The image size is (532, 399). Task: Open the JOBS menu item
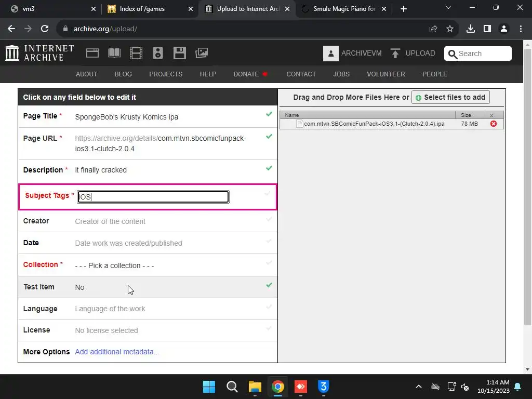click(341, 74)
